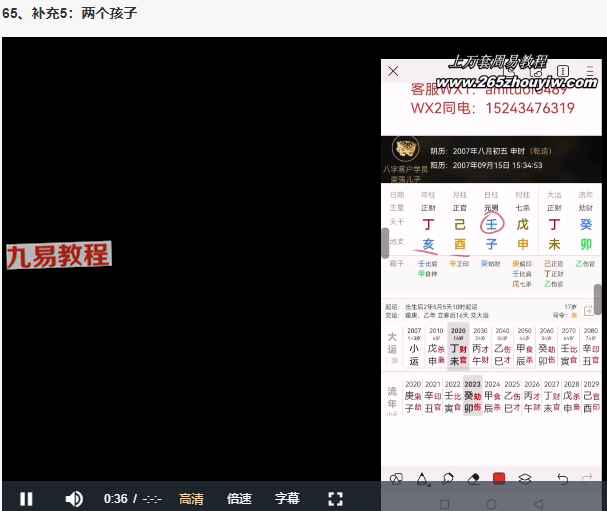607x511 pixels.
Task: Close the chart with the X icon
Action: (x=393, y=71)
